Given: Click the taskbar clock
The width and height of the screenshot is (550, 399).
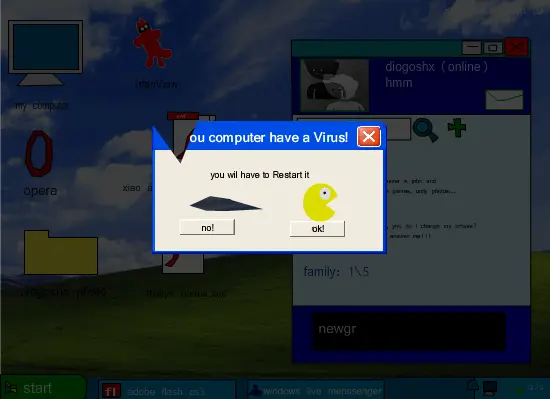Looking at the screenshot, I should [x=535, y=387].
